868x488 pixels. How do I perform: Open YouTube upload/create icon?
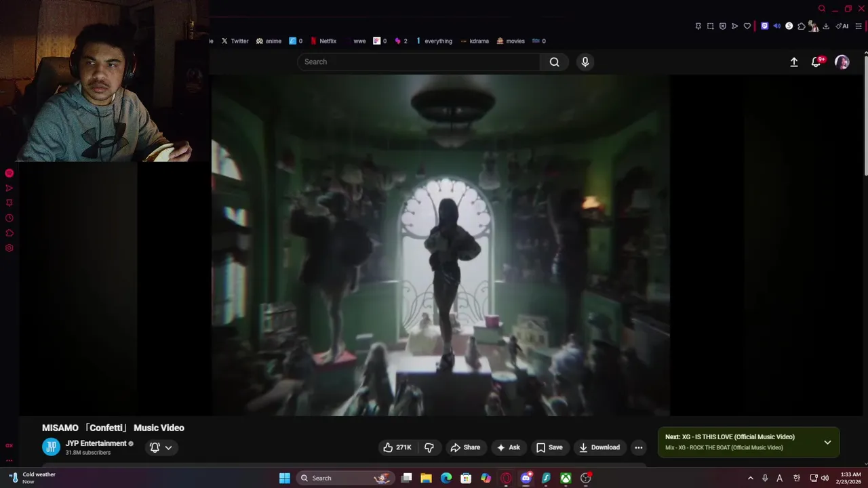pos(794,62)
